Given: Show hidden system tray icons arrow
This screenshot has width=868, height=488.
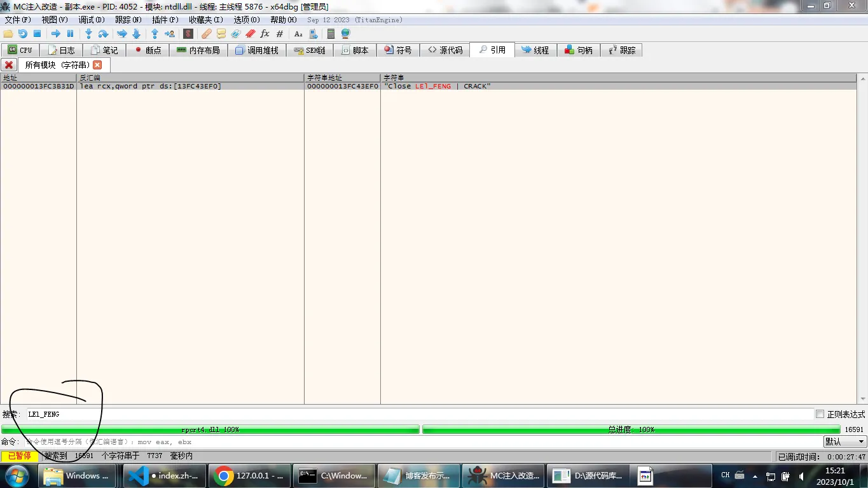Looking at the screenshot, I should pyautogui.click(x=755, y=476).
